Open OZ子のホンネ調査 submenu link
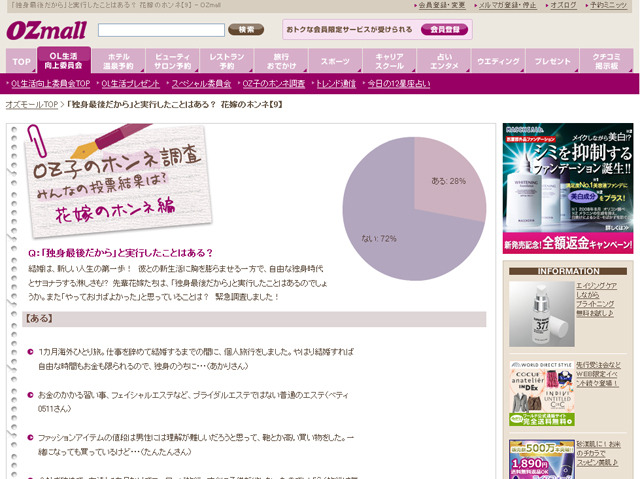640x479 pixels. (273, 84)
